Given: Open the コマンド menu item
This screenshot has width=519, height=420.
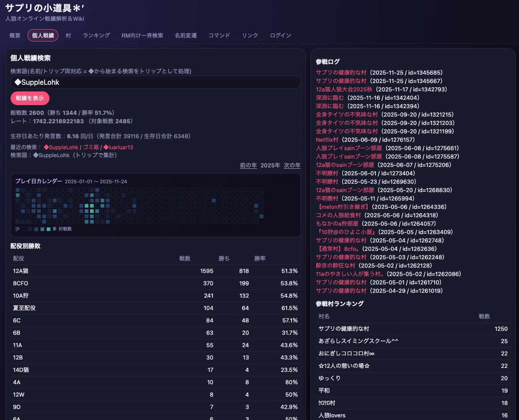Looking at the screenshot, I should [x=219, y=35].
